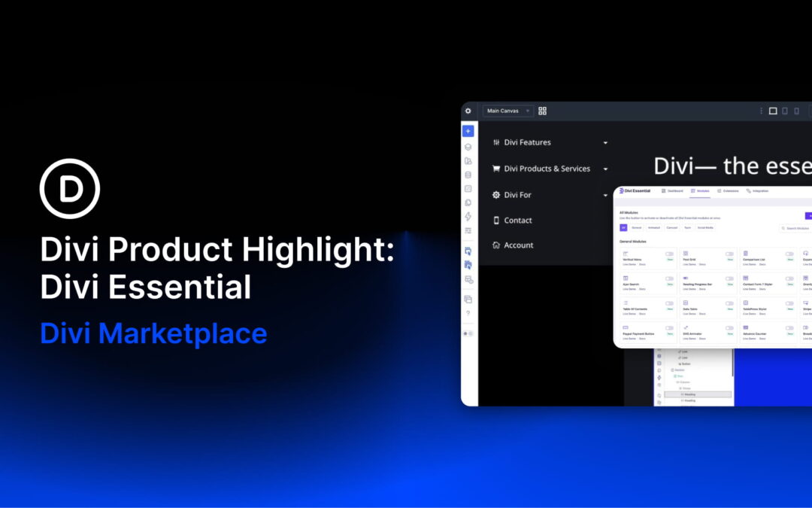This screenshot has height=508, width=812.
Task: Switch to phone view icon
Action: tap(796, 111)
